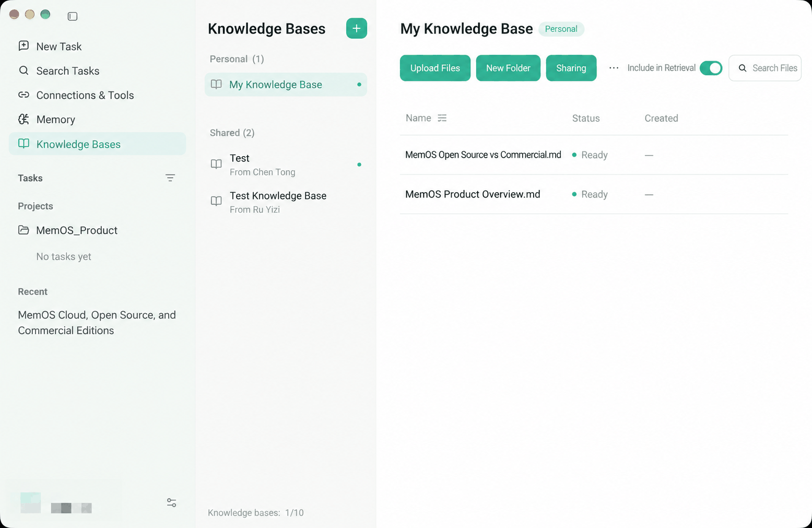Screen dimensions: 812x528
Task: Click the Knowledge bases: 1/10 counter
Action: [256, 513]
